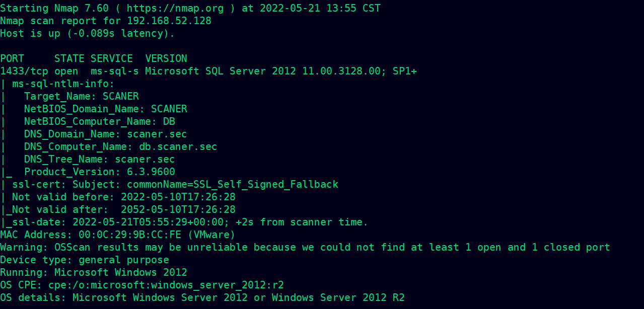Click the DNS_Tree_Name line
Screen dimensions: 644x309
(x=100, y=159)
